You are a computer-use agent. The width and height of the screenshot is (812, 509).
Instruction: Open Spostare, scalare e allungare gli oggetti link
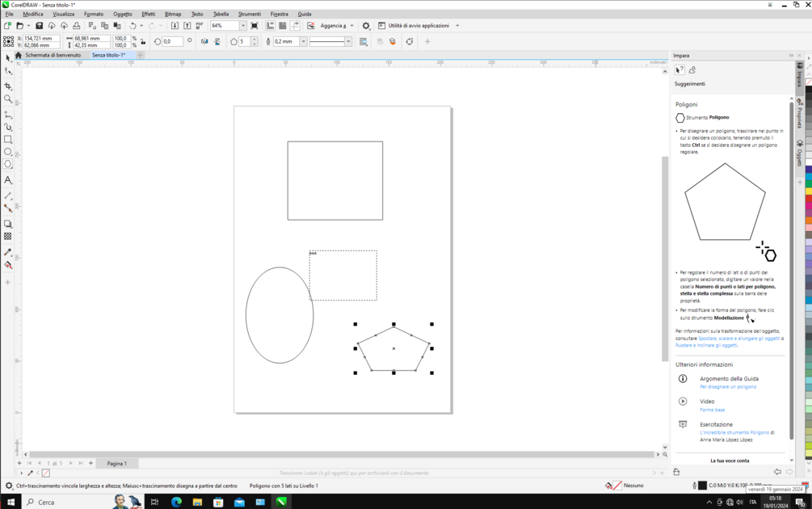point(738,339)
